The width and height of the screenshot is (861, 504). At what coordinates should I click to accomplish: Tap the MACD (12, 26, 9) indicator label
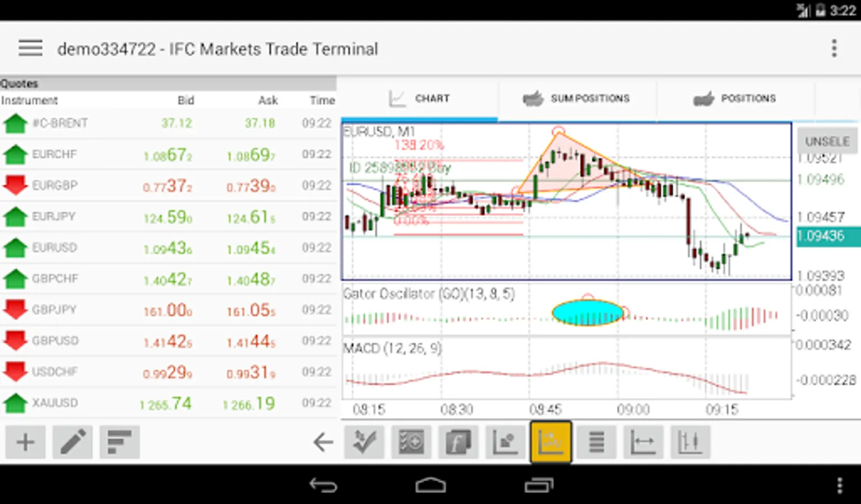392,348
